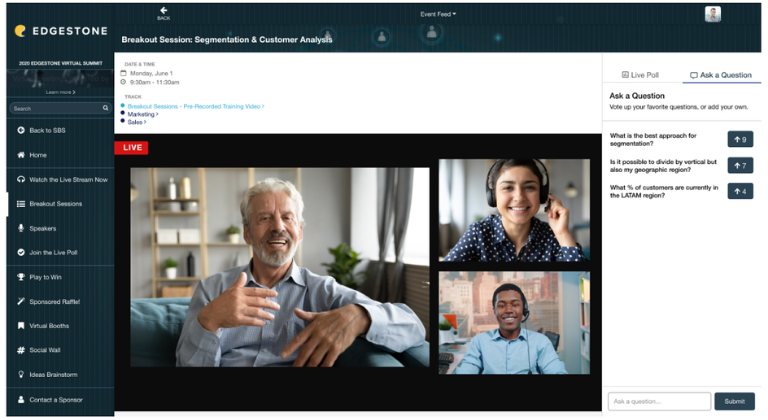The width and height of the screenshot is (768, 420).
Task: Expand the Sales track link
Action: click(x=136, y=122)
